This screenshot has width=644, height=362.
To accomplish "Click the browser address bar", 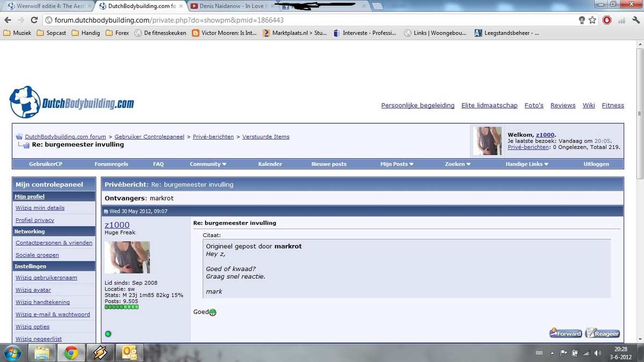I will pyautogui.click(x=311, y=20).
